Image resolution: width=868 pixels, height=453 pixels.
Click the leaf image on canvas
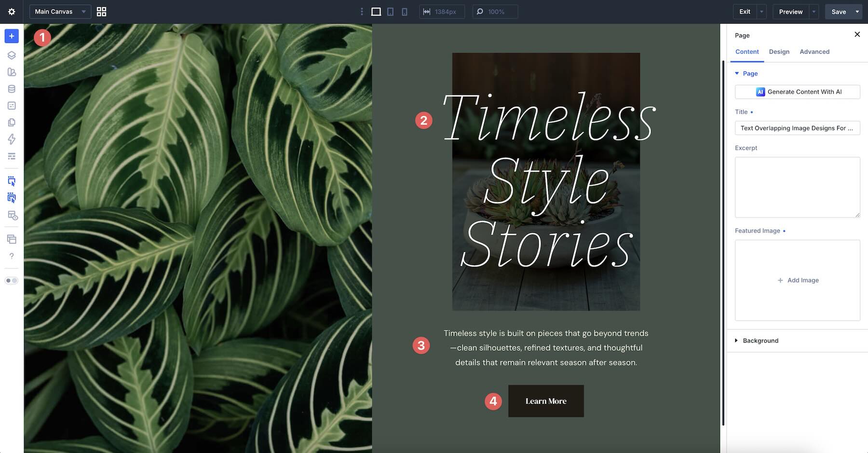[198, 238]
